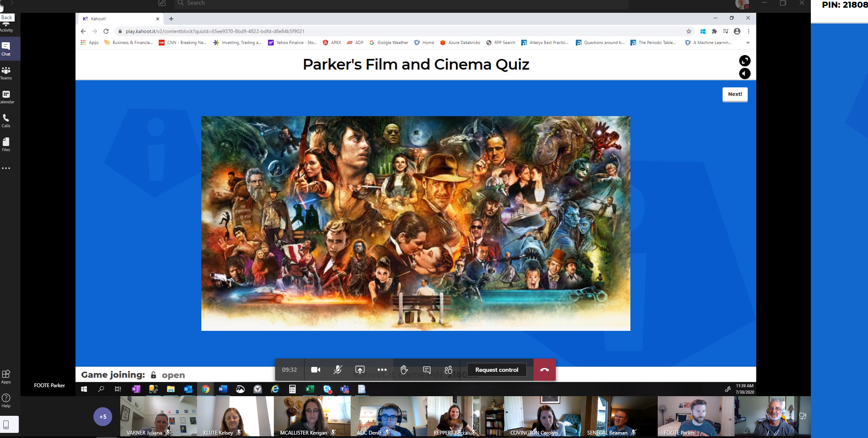The image size is (868, 438).
Task: Open Apps in the Teams sidebar
Action: pyautogui.click(x=6, y=377)
